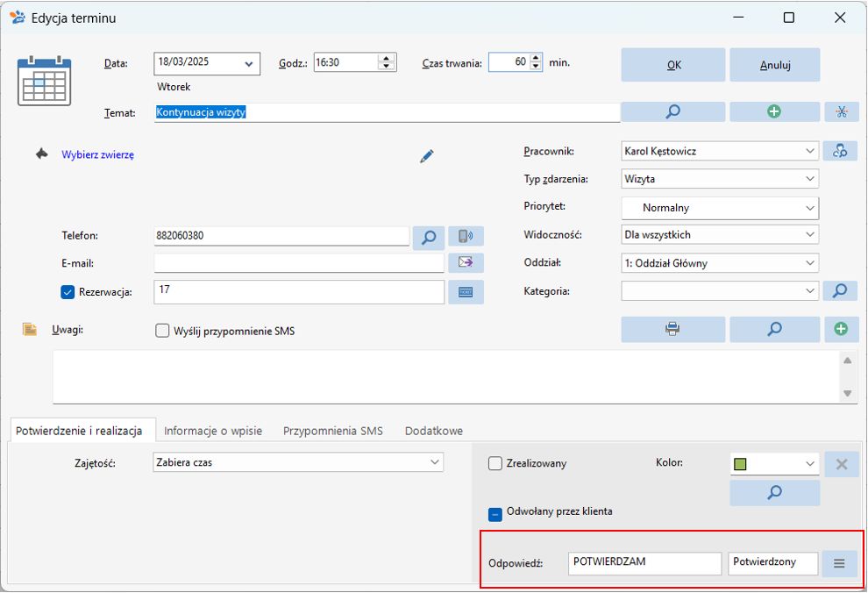This screenshot has height=593, width=868.
Task: Click the Wybierz zwierzę link
Action: [x=97, y=154]
